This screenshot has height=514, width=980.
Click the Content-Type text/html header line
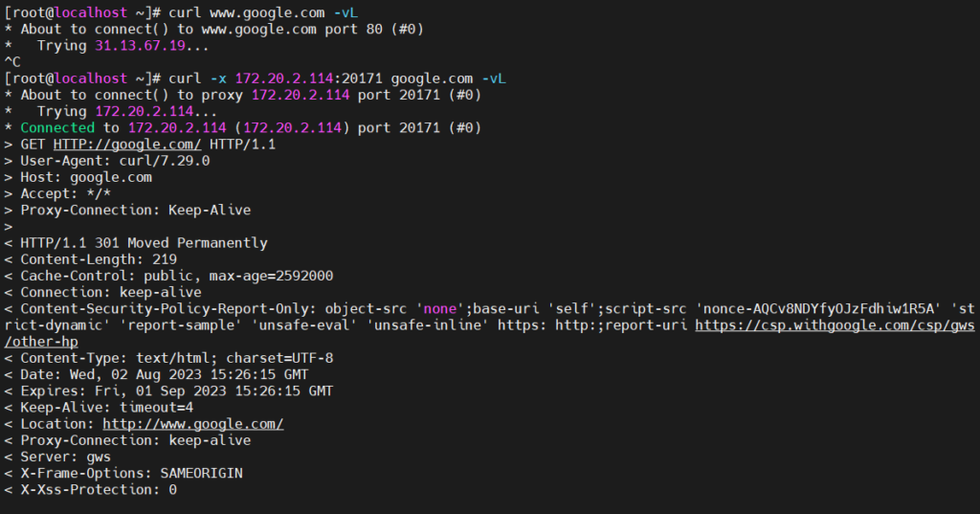click(x=176, y=358)
